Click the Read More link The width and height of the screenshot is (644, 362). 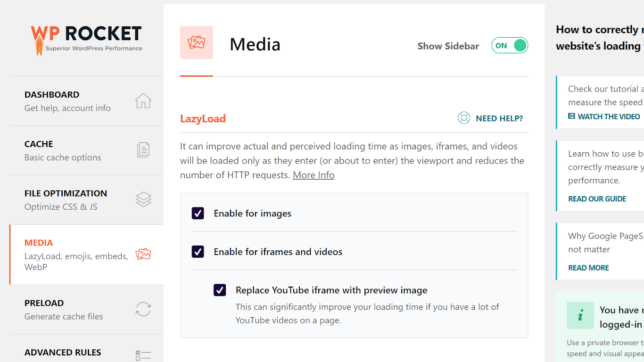588,268
